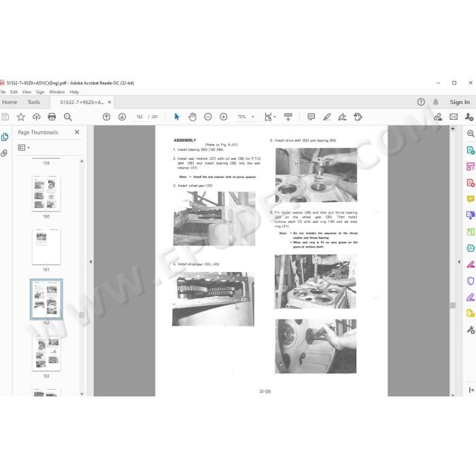Open the Window menu
The width and height of the screenshot is (476, 476).
tap(57, 92)
